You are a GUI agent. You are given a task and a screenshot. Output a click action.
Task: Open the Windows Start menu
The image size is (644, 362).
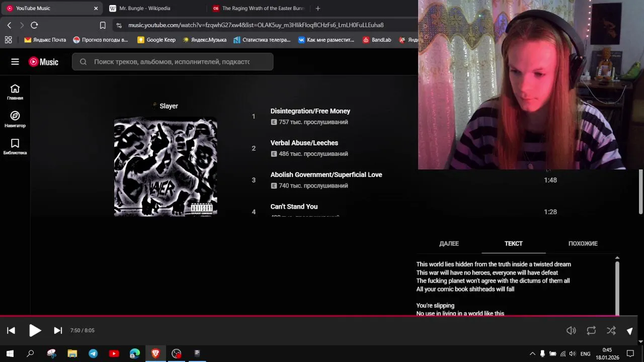click(10, 353)
